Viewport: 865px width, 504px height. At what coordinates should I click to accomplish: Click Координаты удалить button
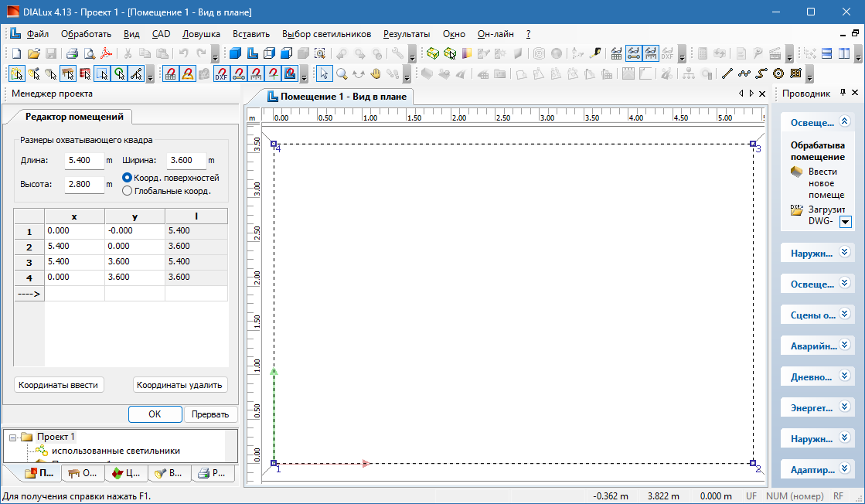point(179,385)
